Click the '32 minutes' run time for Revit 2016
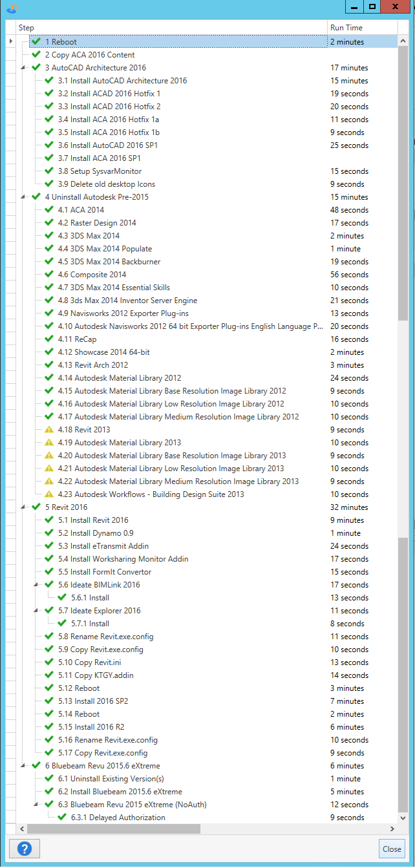This screenshot has height=868, width=415. pyautogui.click(x=349, y=507)
